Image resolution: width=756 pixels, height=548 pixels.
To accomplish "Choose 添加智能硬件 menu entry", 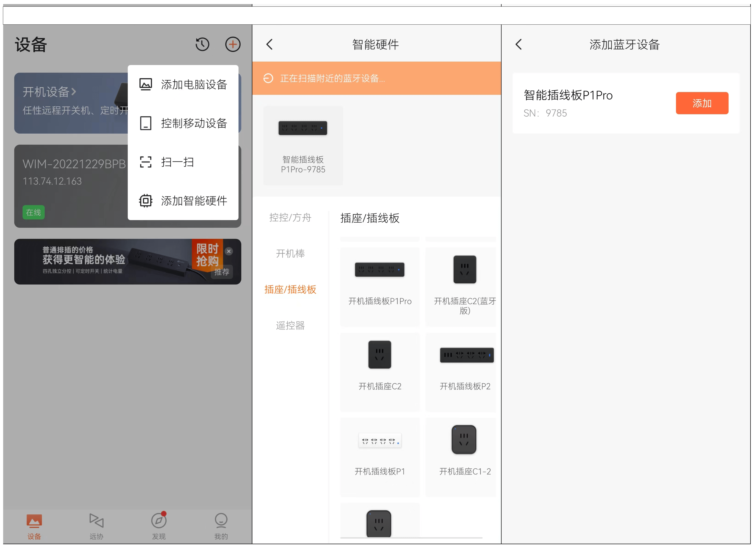I will pos(183,201).
